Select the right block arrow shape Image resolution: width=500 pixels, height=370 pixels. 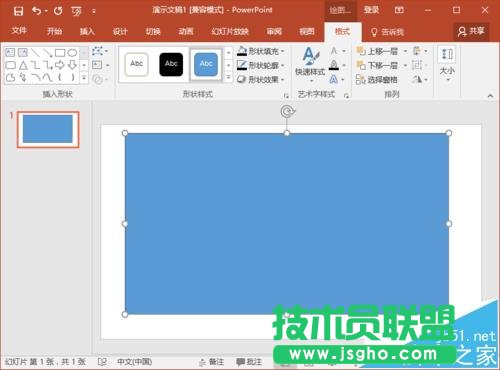coord(60,65)
